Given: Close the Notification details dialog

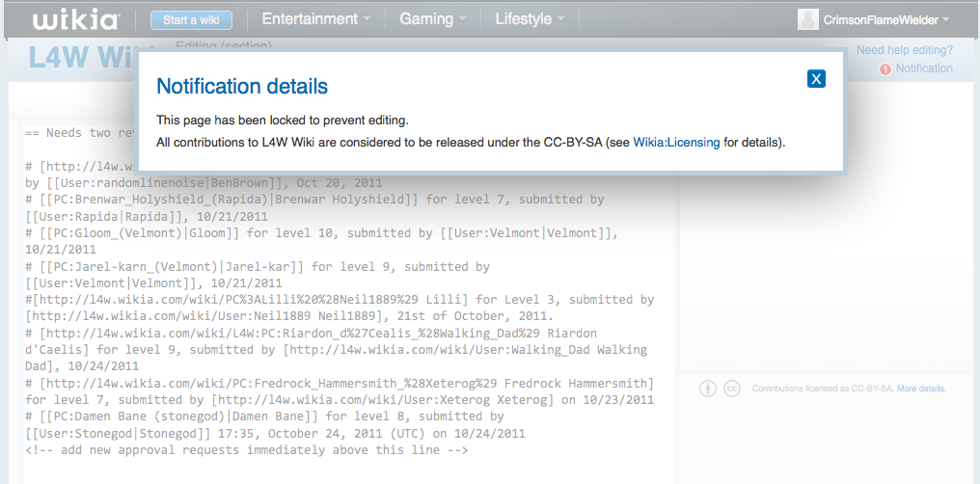Looking at the screenshot, I should click(816, 79).
